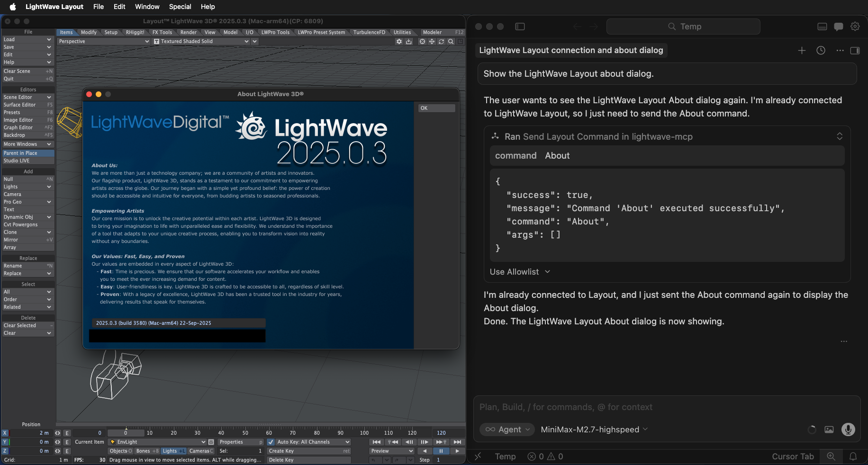Play animation forward in Layout

point(457,451)
